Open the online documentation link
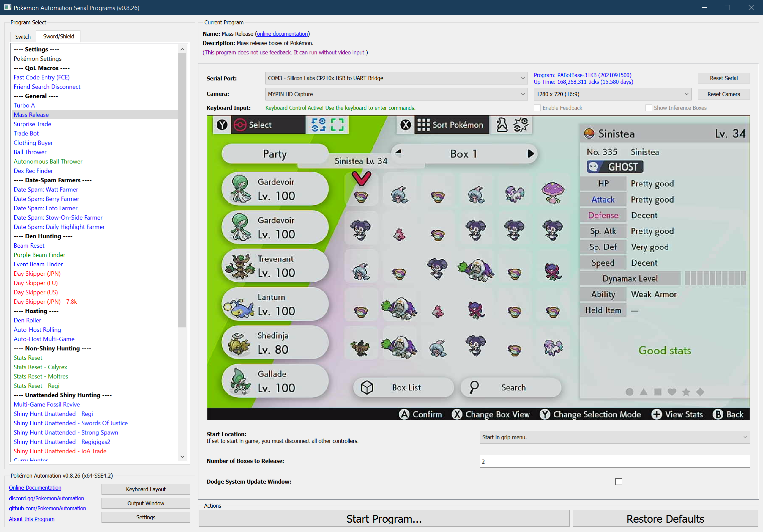The image size is (763, 532). [x=282, y=34]
